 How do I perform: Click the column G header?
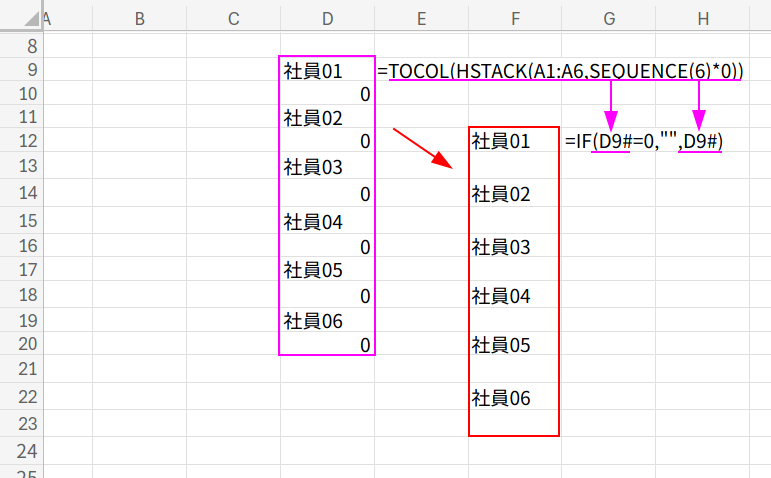tap(608, 18)
